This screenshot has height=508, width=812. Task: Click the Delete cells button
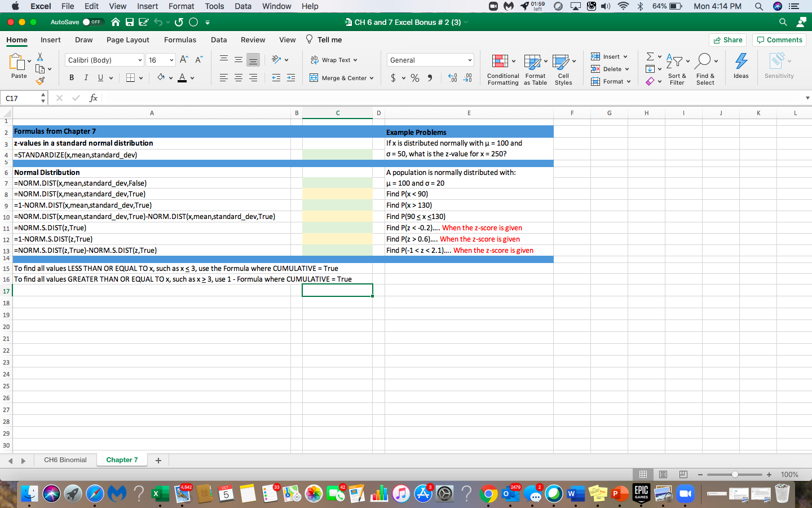609,69
